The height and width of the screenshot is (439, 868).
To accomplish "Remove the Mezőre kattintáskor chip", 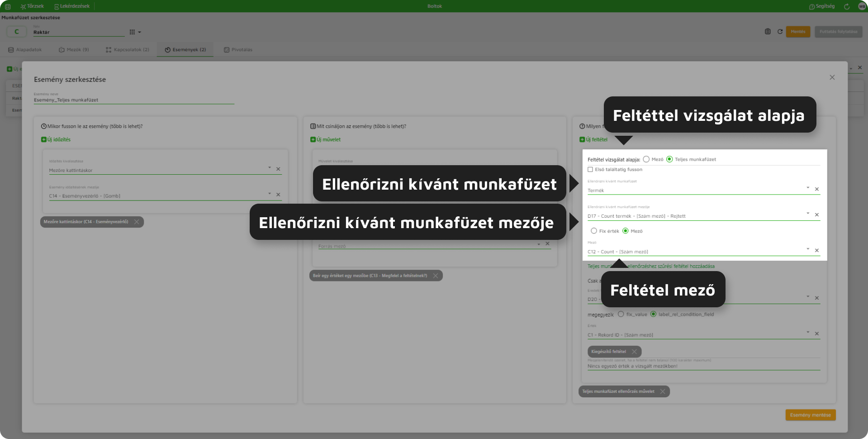I will pos(137,222).
